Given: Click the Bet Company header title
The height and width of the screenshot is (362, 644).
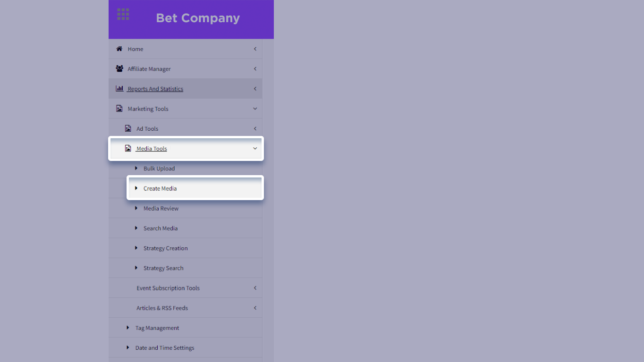Looking at the screenshot, I should pyautogui.click(x=198, y=18).
